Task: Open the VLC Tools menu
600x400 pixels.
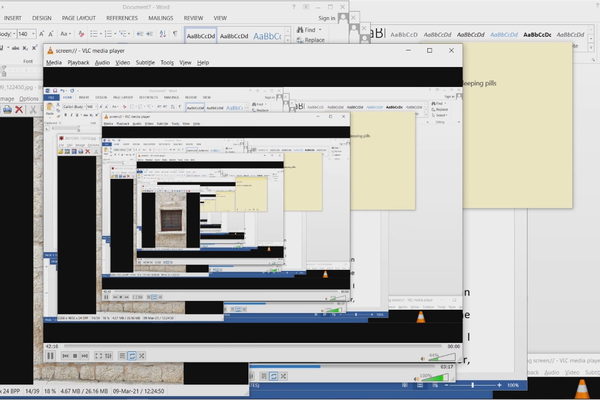Action: (x=167, y=62)
